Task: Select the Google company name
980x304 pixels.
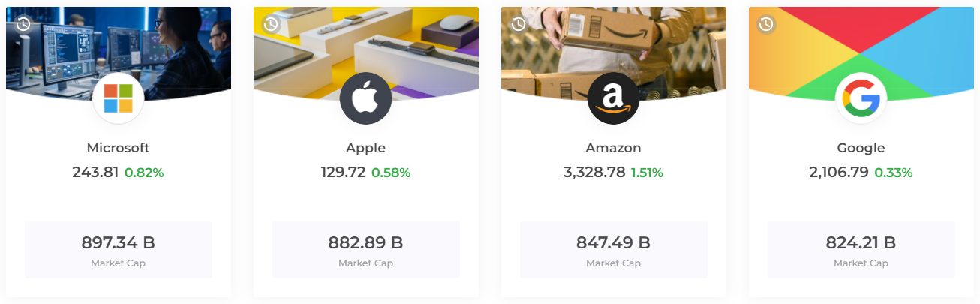Action: click(x=861, y=148)
